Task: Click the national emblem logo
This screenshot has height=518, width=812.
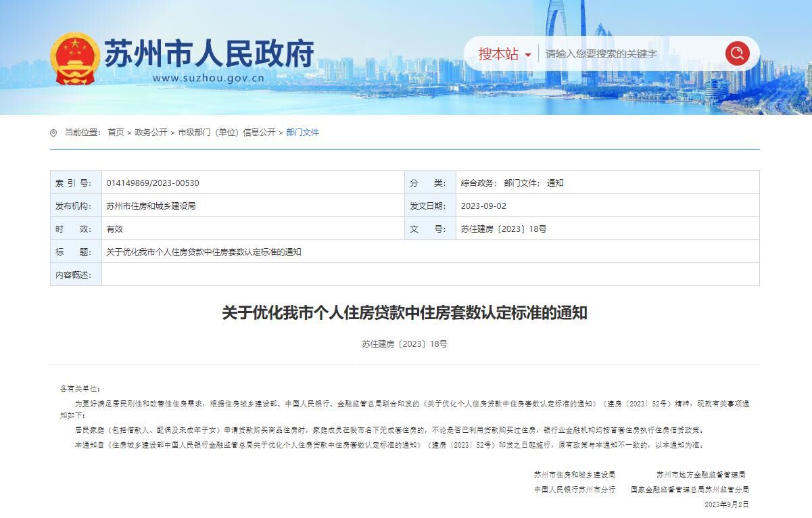Action: [75, 60]
